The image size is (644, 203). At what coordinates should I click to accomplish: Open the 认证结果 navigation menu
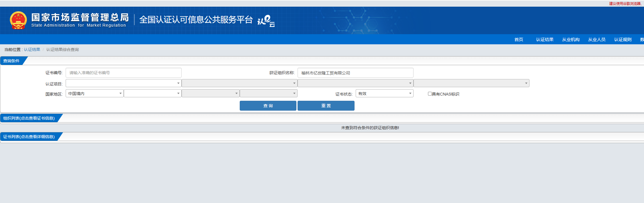[x=545, y=39]
